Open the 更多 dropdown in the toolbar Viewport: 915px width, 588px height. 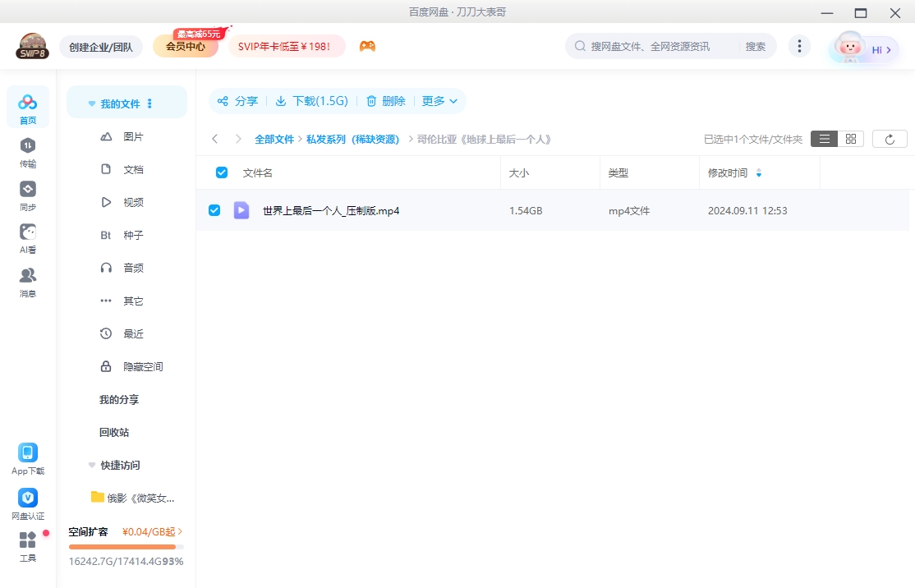tap(439, 101)
